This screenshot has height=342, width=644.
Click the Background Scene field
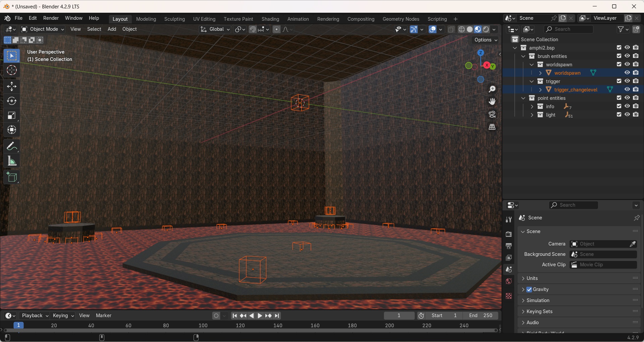(x=603, y=255)
